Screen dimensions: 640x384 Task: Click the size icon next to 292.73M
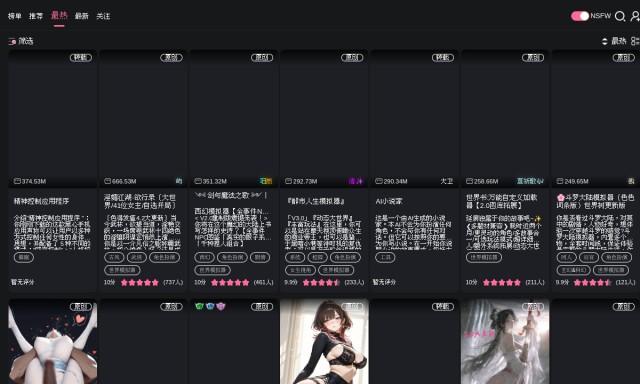(x=288, y=181)
